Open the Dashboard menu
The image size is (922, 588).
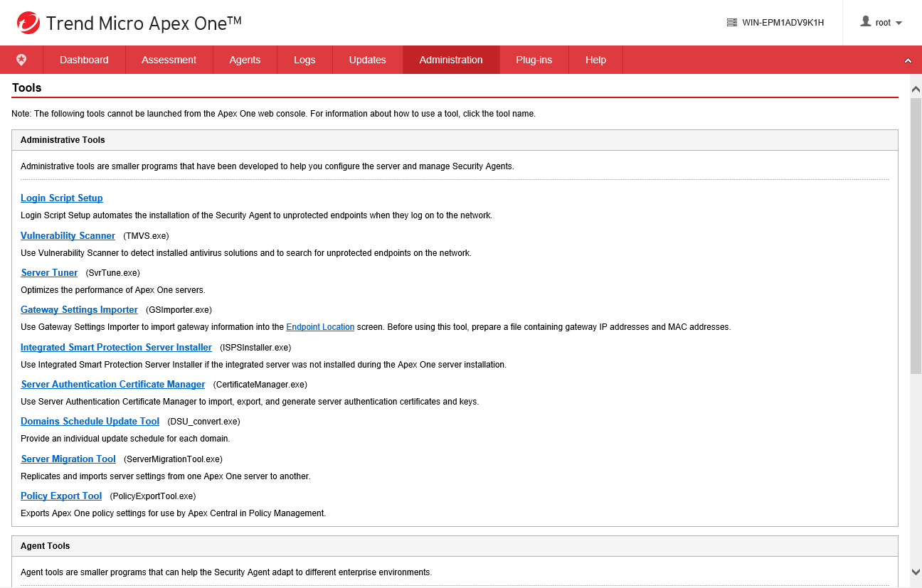point(84,60)
